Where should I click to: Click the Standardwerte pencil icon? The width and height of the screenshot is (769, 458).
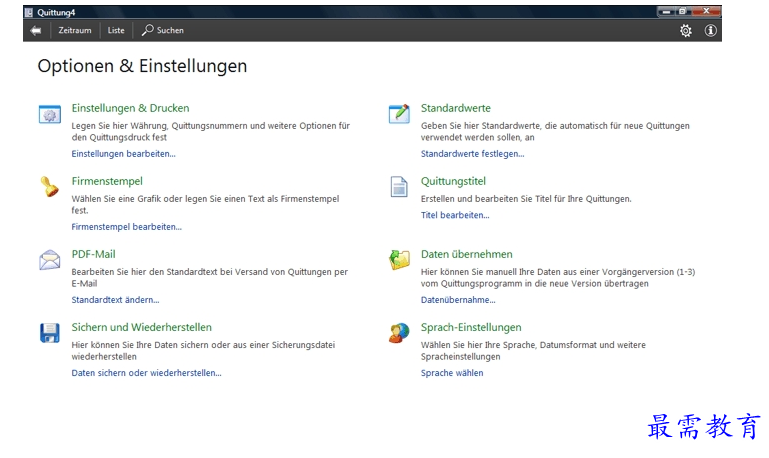(399, 114)
